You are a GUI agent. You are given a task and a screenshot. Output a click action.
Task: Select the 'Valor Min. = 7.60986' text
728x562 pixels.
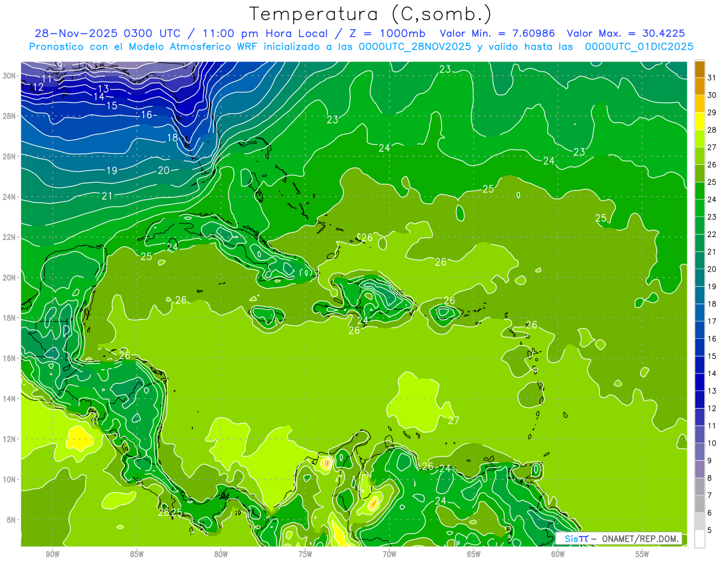[x=497, y=33]
